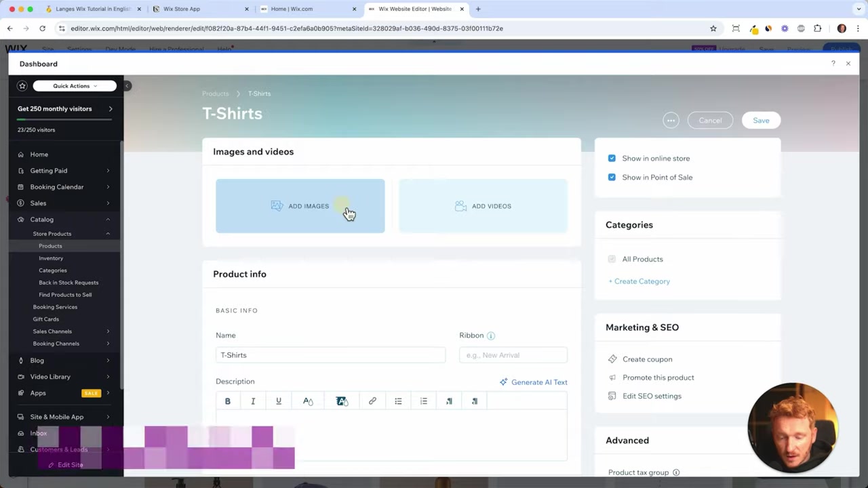Click the Ribbon input field
The height and width of the screenshot is (488, 868).
coord(513,355)
